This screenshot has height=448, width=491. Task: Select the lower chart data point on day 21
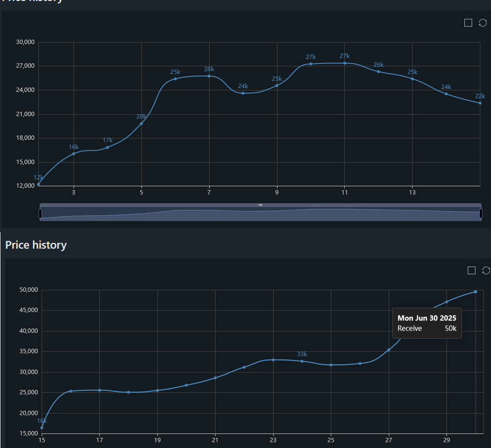click(215, 378)
